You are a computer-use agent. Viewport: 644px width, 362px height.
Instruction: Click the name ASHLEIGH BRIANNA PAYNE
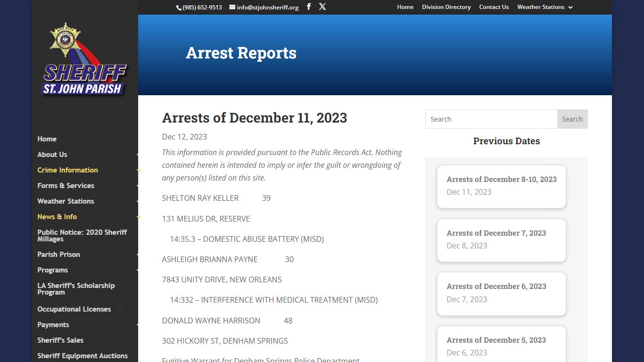(210, 259)
